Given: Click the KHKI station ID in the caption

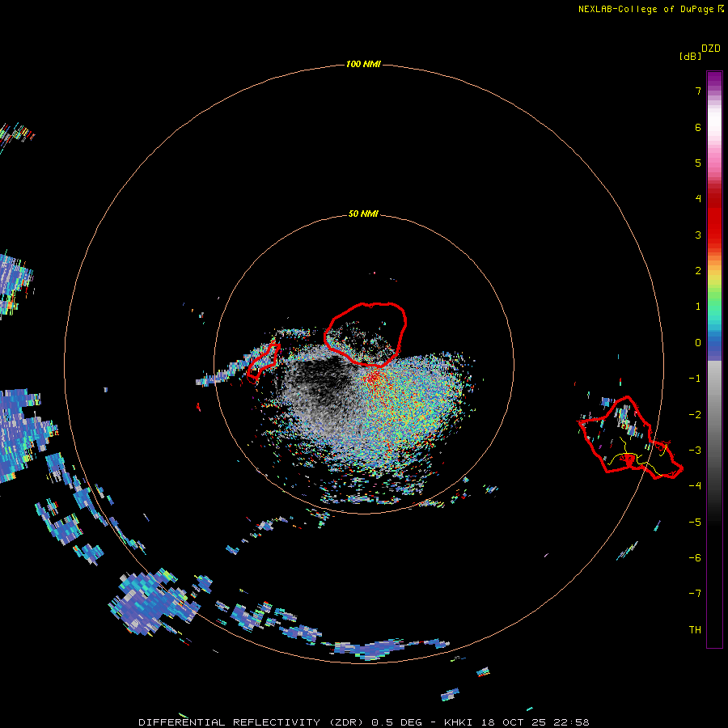Looking at the screenshot, I should click(458, 722).
